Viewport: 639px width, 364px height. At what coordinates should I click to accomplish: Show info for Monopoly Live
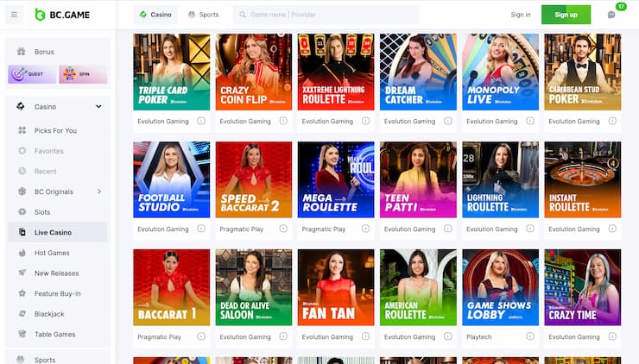click(530, 121)
